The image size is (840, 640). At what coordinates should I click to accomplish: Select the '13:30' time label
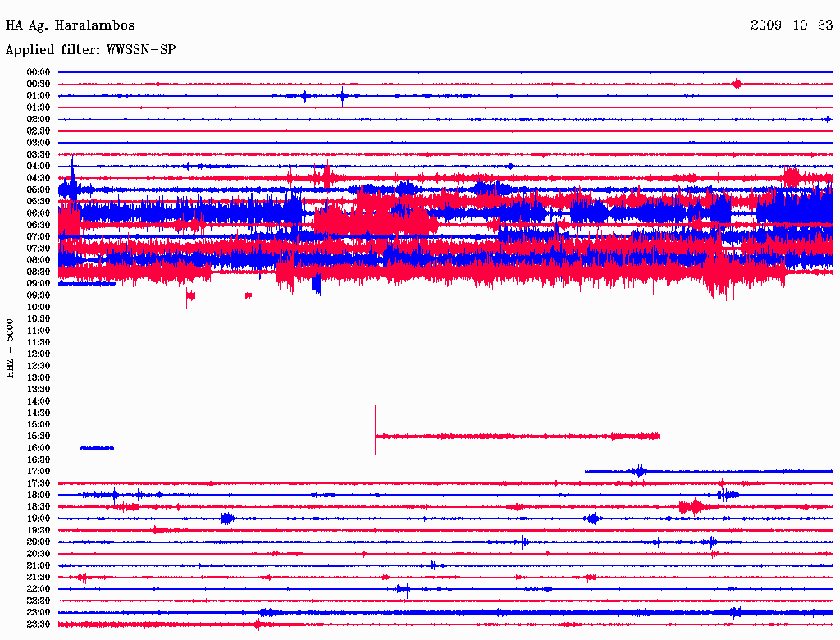click(x=39, y=389)
